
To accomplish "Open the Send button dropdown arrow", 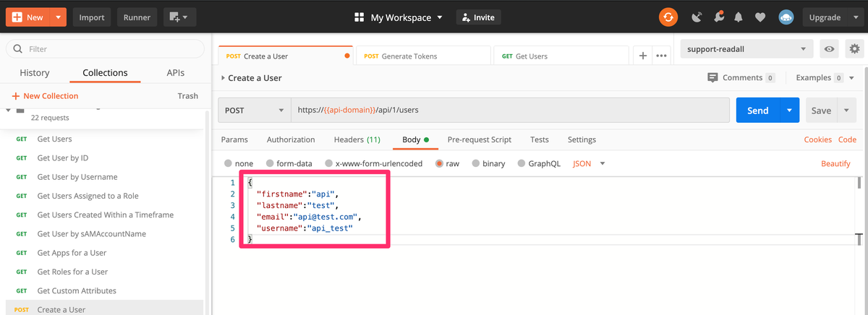I will pos(789,111).
